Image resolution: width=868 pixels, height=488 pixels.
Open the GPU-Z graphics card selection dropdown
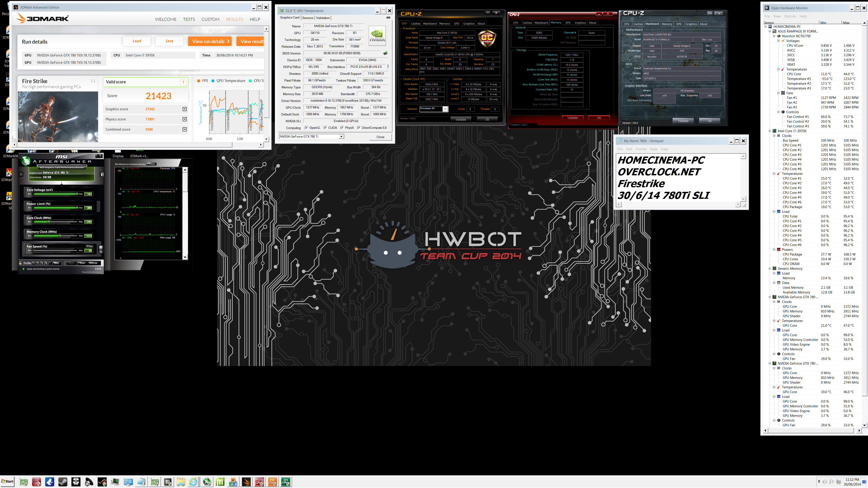coord(341,136)
